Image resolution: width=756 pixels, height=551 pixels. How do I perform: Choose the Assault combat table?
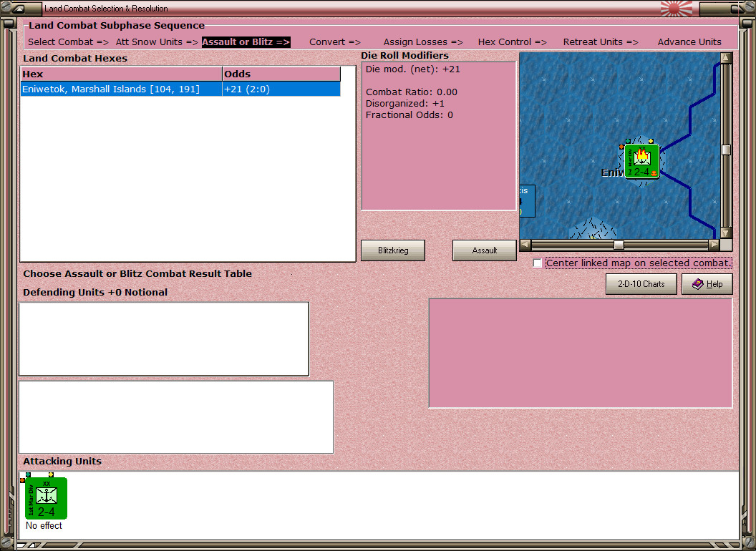tap(484, 250)
